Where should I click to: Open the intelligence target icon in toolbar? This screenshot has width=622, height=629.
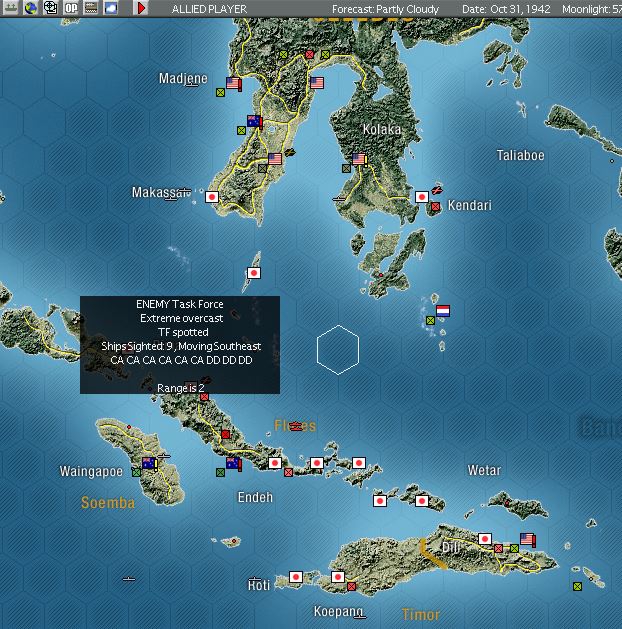[x=51, y=8]
